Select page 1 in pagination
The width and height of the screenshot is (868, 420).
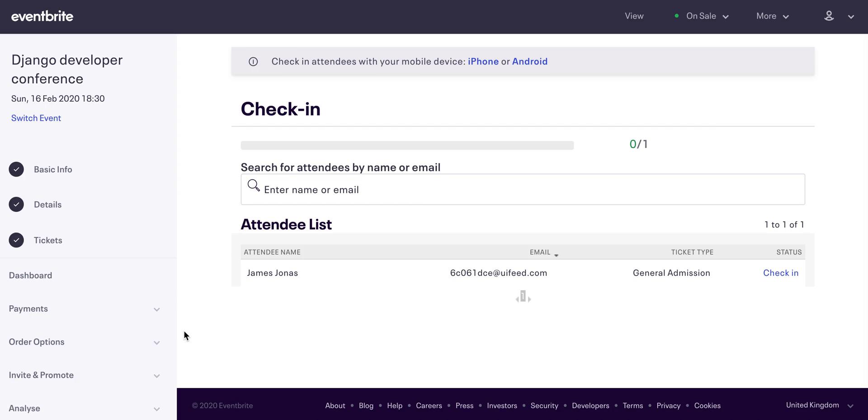pyautogui.click(x=523, y=296)
